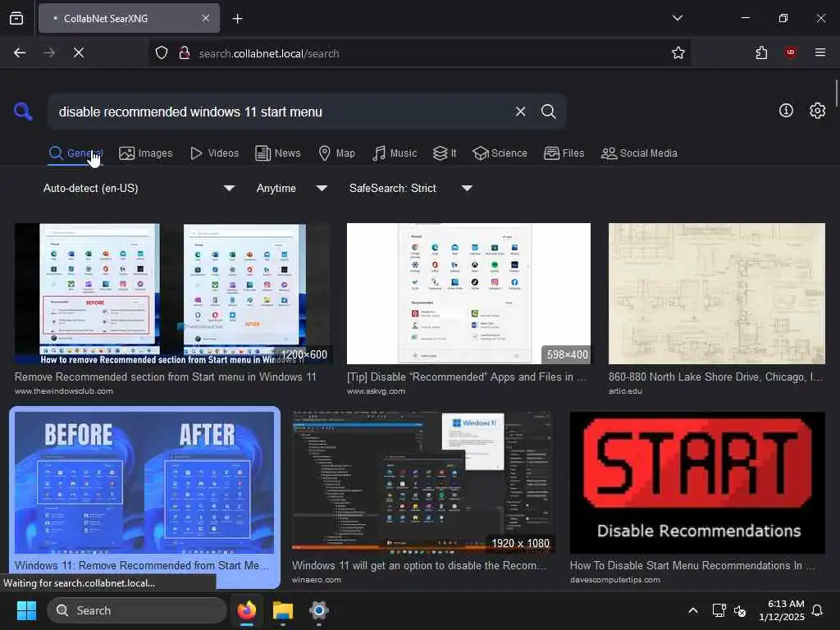Switch to the It category tab
This screenshot has width=840, height=630.
point(445,153)
